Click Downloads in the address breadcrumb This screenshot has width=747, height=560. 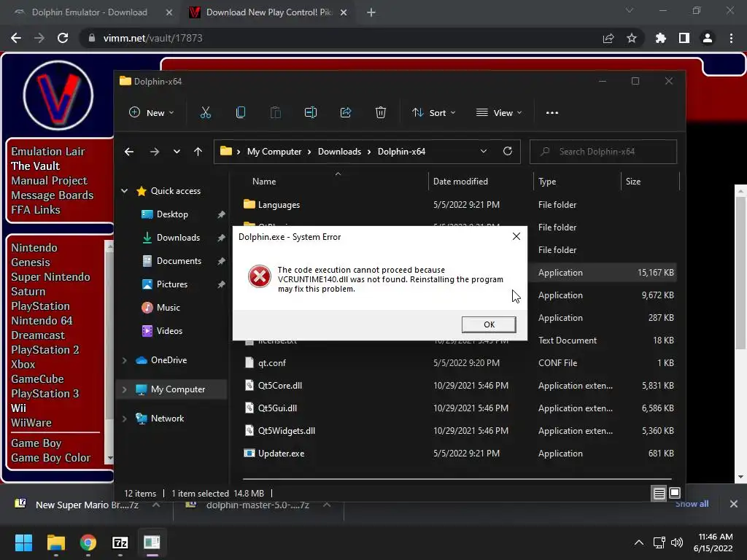tap(339, 152)
